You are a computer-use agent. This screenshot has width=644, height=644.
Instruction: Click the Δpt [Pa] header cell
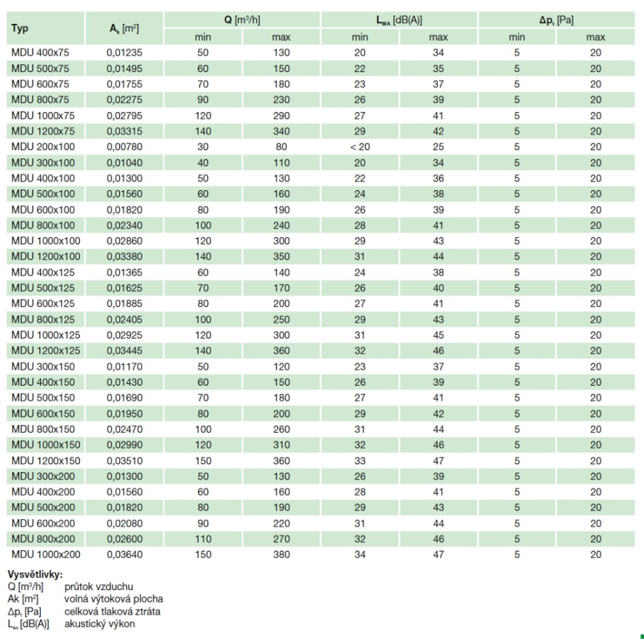pyautogui.click(x=556, y=21)
